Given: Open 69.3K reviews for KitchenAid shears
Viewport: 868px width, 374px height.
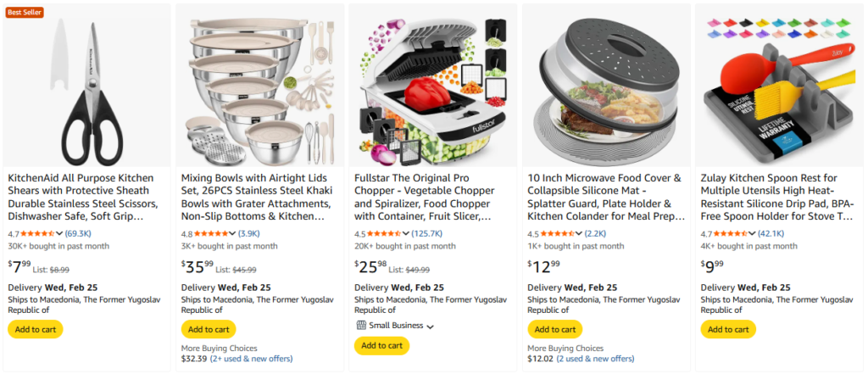Looking at the screenshot, I should [78, 233].
